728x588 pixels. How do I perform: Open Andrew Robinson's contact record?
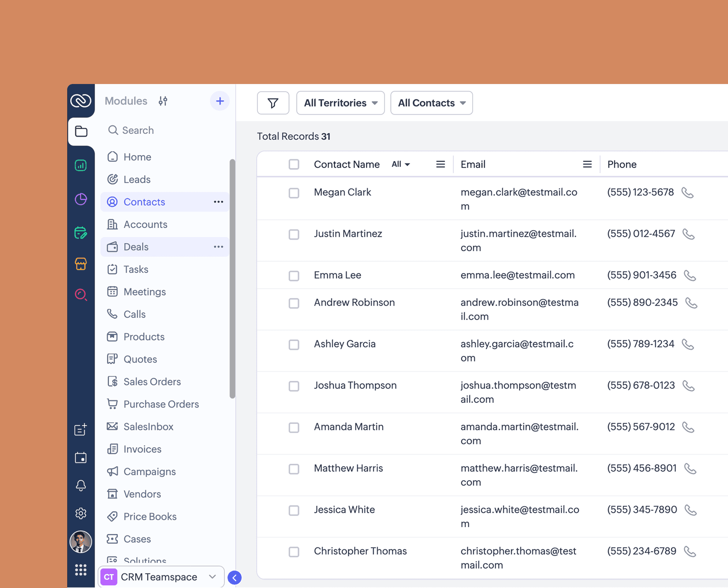coord(354,302)
